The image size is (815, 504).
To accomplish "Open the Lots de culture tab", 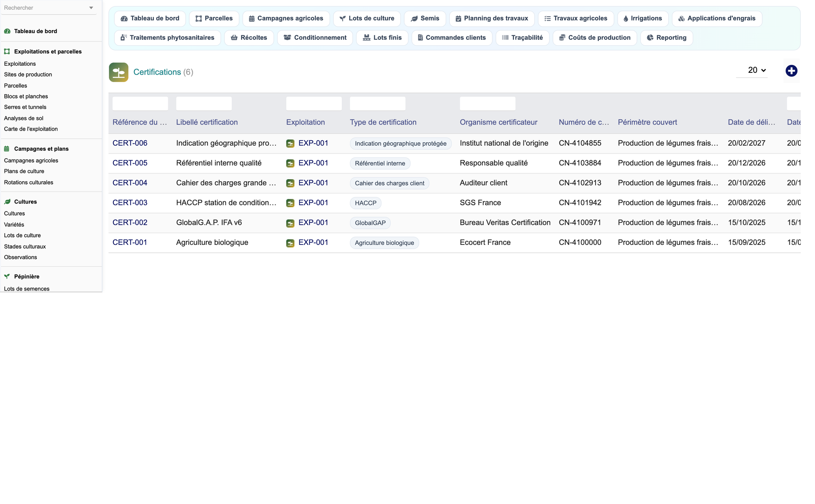I will [367, 18].
